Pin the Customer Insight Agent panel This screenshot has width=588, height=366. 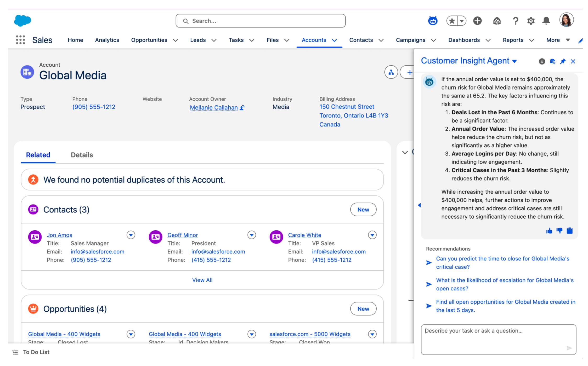pyautogui.click(x=563, y=61)
